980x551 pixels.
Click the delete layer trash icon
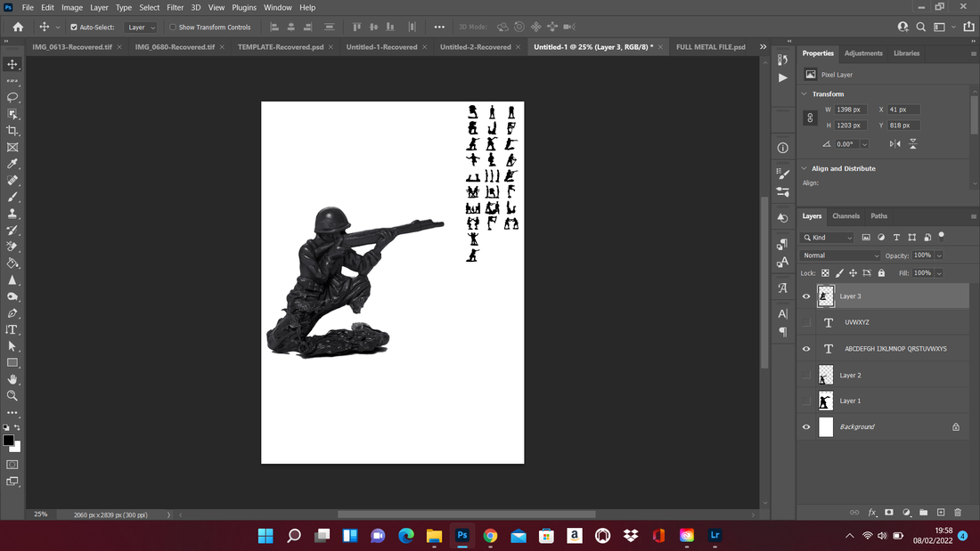(958, 512)
